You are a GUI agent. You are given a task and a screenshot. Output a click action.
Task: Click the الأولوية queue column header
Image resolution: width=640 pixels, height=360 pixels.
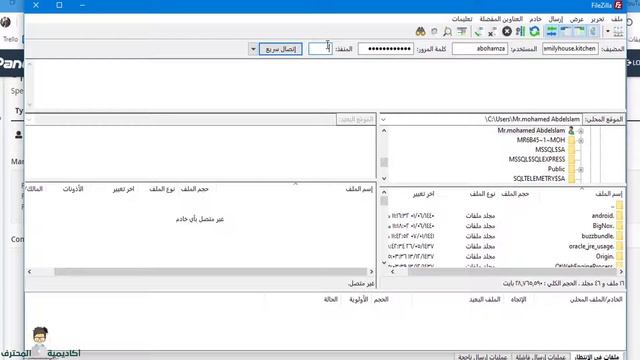pos(358,300)
